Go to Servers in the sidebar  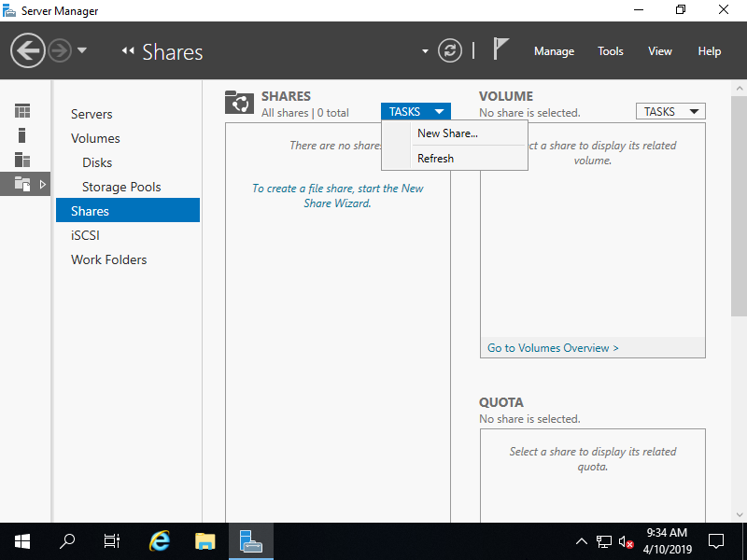click(92, 114)
